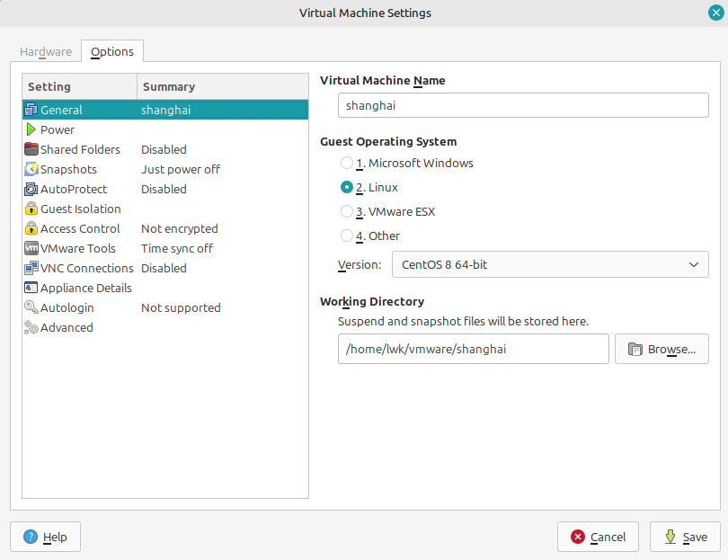728x560 pixels.
Task: Select the Shared Folders folder icon
Action: 31,149
